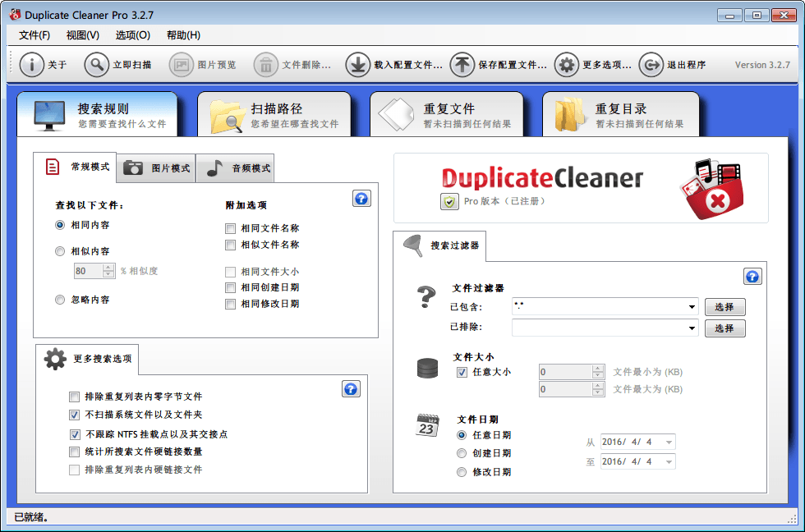Screen dimensions: 805x532
Task: Open help icon in 常规模式 panel
Action: (361, 199)
